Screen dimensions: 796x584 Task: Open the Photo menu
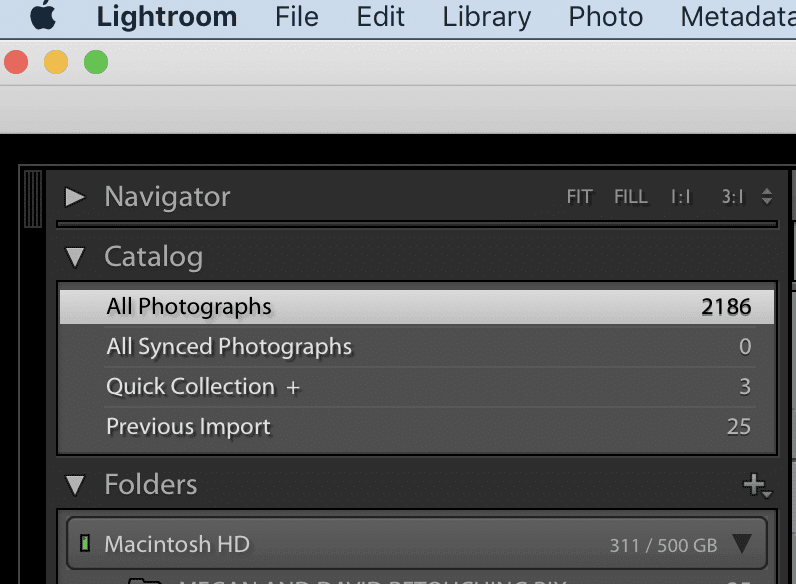click(x=606, y=17)
